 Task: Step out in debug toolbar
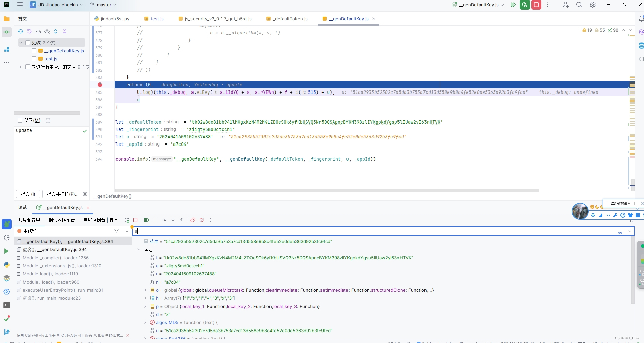182,220
